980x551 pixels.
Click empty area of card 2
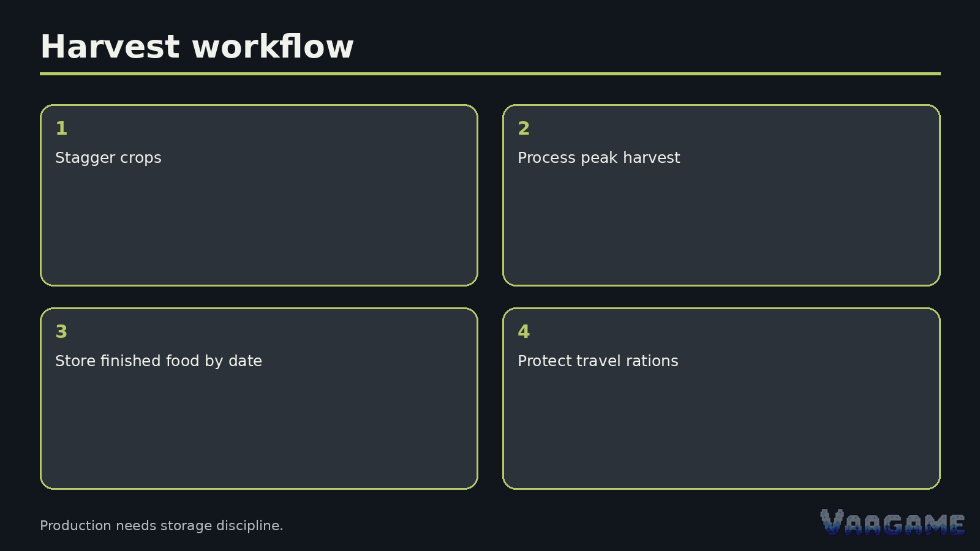(722, 227)
